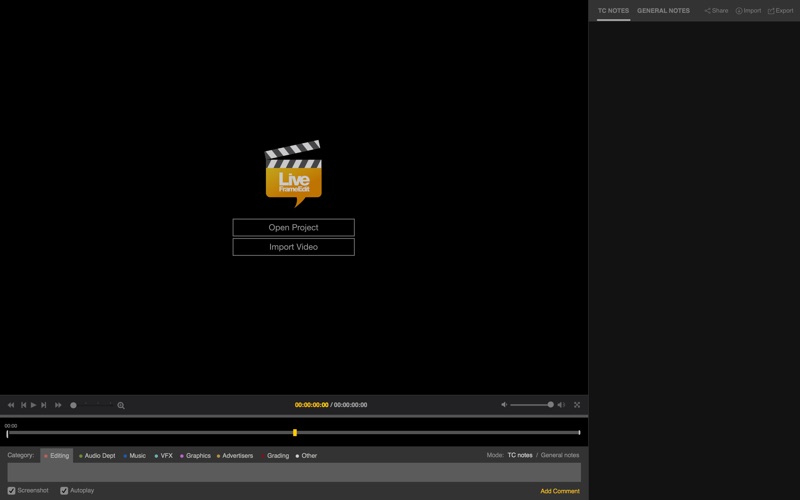
Task: Click the volume slider handle
Action: (551, 405)
